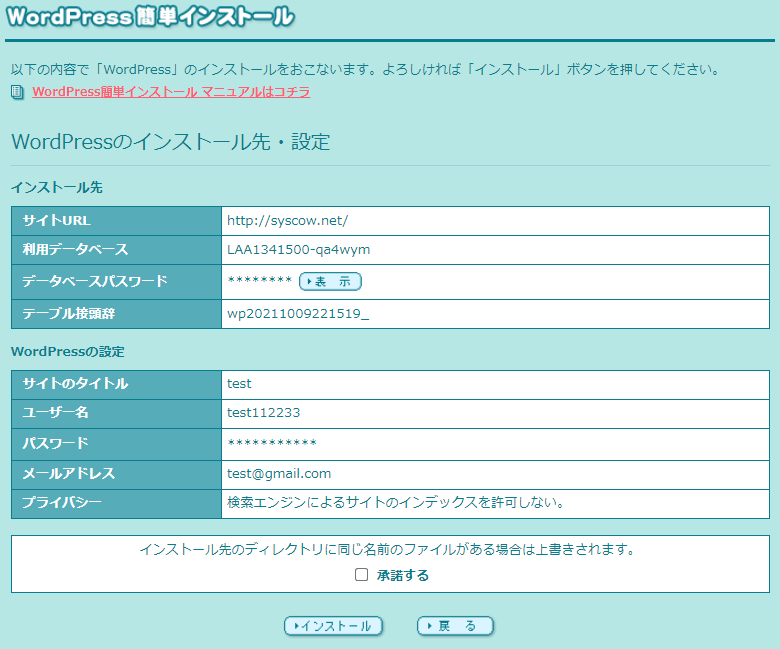Click the site title value test

239,383
